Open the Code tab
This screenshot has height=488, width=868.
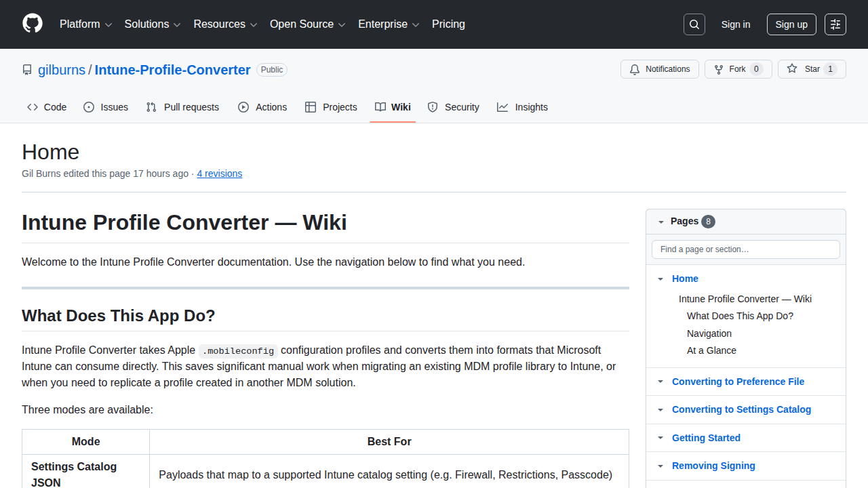47,107
